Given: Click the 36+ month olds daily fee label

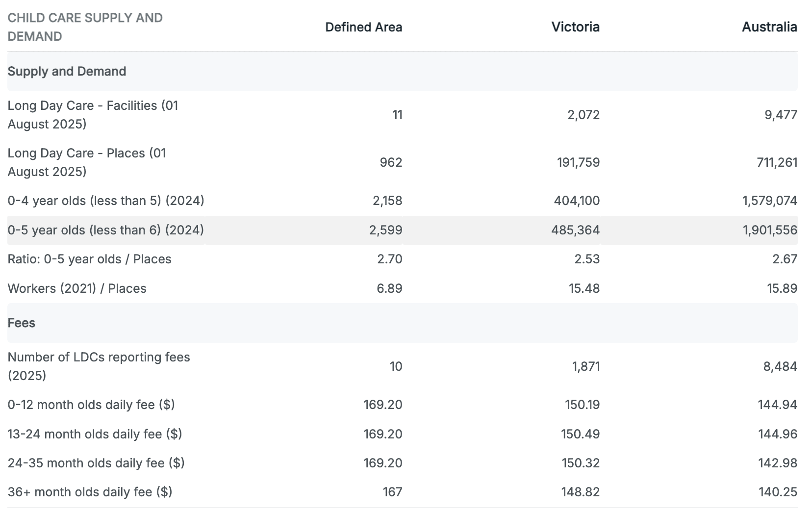Looking at the screenshot, I should click(x=90, y=492).
